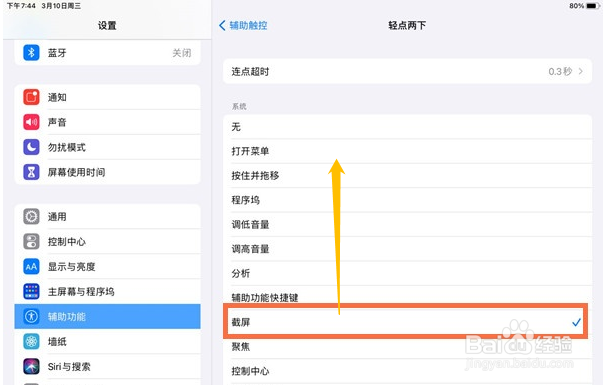Image resolution: width=607 pixels, height=385 pixels.
Task: Expand 连点超时 via its right chevron
Action: (581, 71)
